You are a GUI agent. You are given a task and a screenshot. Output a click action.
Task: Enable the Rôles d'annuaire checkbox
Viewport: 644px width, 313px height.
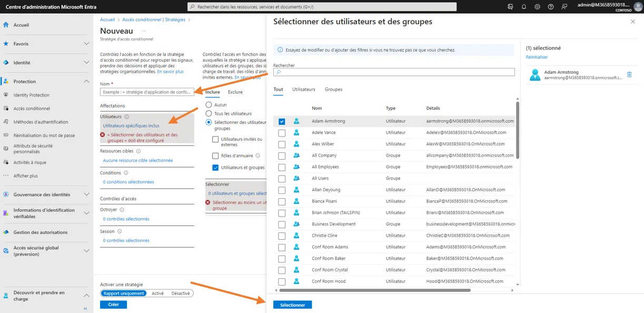click(x=215, y=156)
